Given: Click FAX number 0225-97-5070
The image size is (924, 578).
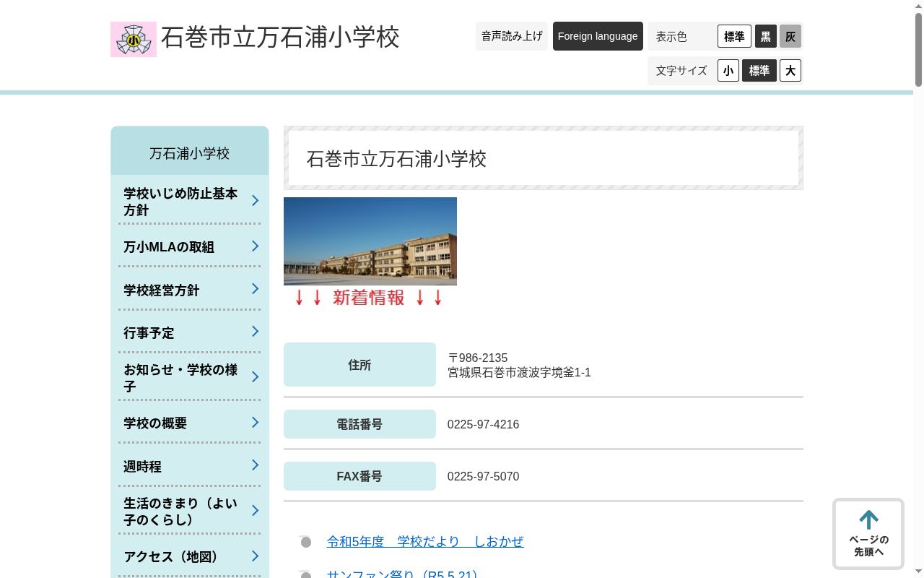Looking at the screenshot, I should click(483, 476).
